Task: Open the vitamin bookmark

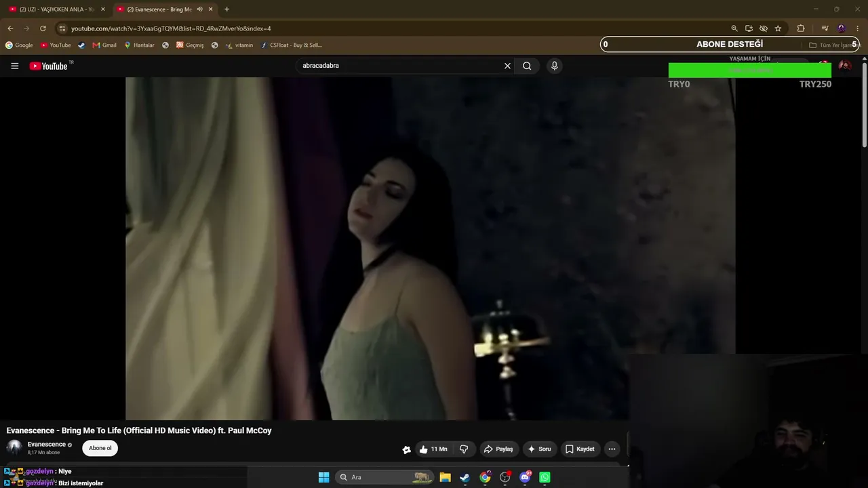Action: 239,45
